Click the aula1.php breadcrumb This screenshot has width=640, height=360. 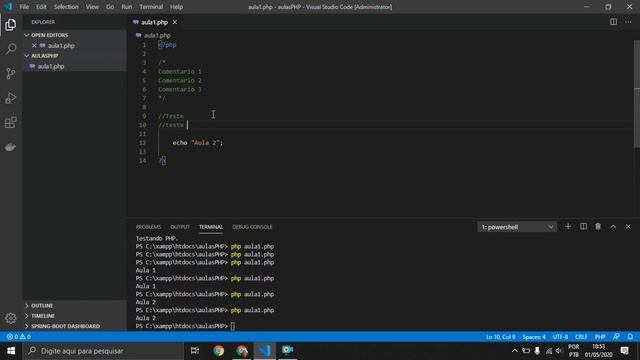[x=157, y=36]
